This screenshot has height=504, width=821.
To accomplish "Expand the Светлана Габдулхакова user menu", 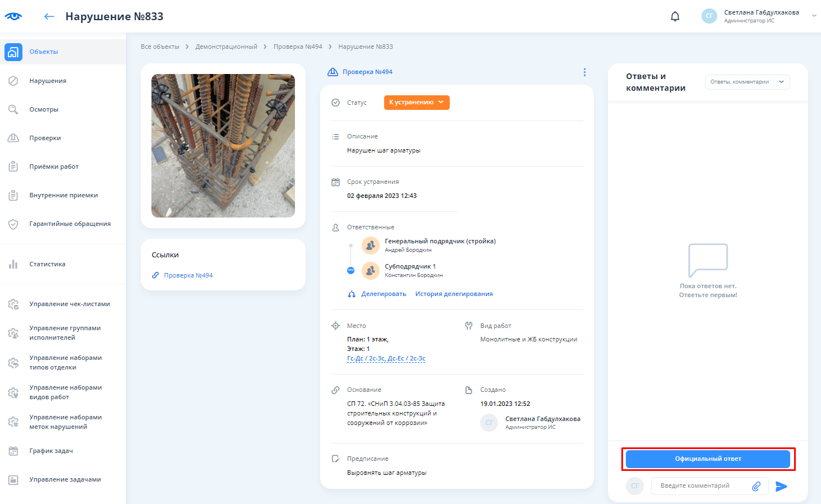I will pos(814,16).
